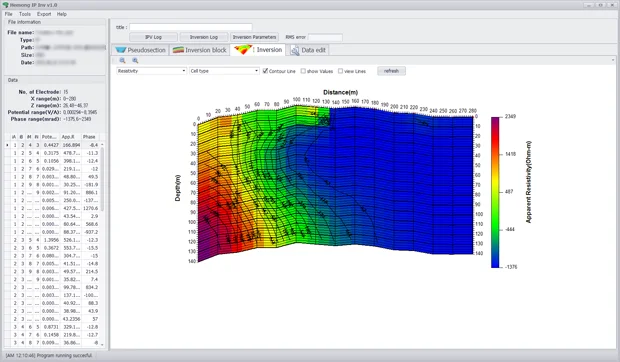
Task: Open the Export menu
Action: 44,14
